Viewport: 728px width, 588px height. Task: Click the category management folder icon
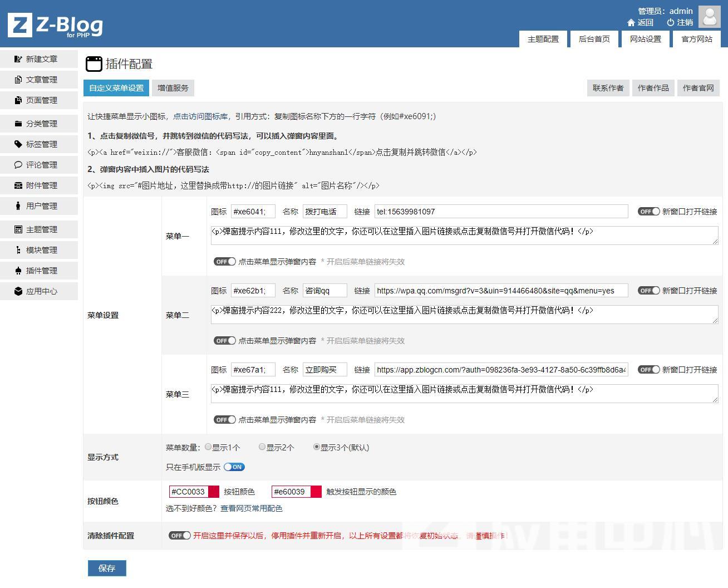pos(18,124)
